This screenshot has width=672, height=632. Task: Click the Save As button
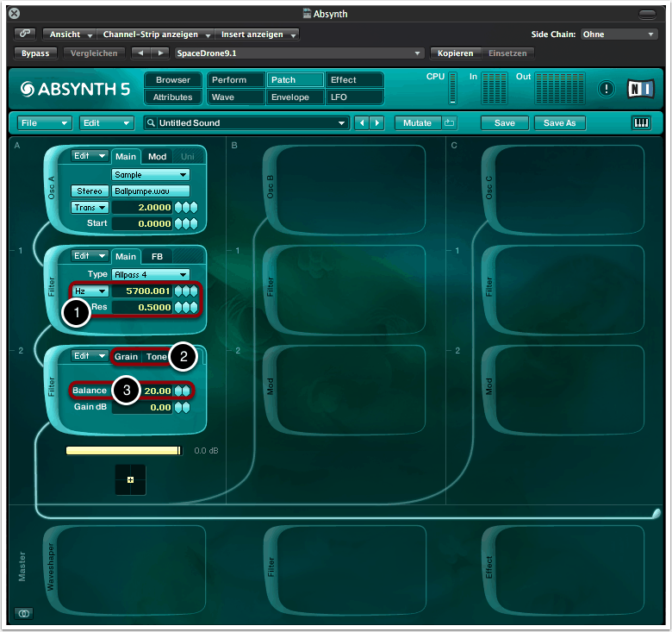tap(559, 123)
